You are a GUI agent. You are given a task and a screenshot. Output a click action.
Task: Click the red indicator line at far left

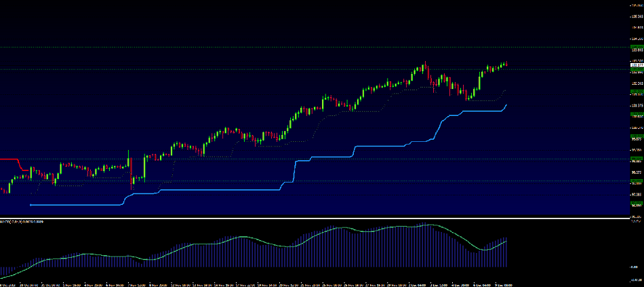click(x=9, y=159)
